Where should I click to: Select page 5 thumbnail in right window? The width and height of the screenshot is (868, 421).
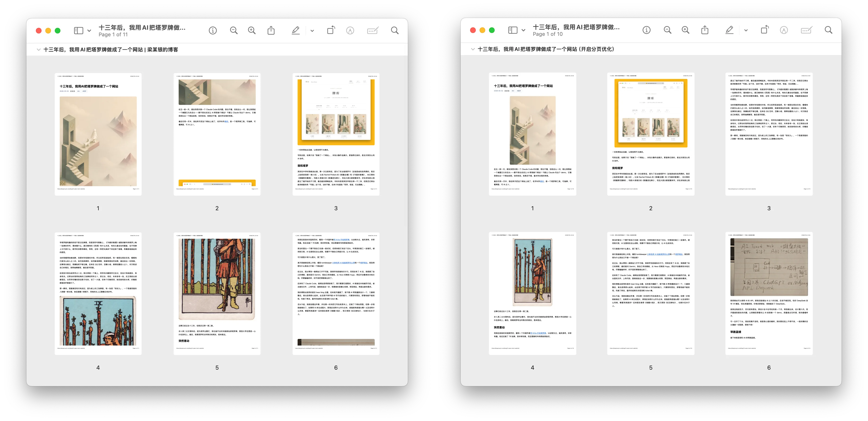point(651,293)
